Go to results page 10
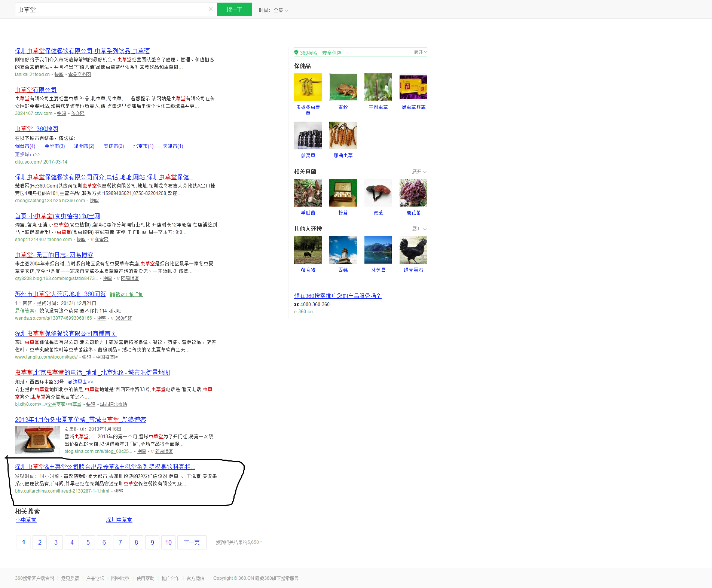 168,542
